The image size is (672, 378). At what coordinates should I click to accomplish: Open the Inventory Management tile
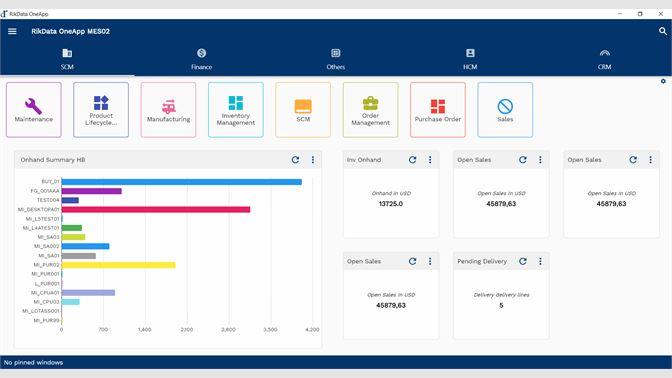click(236, 110)
